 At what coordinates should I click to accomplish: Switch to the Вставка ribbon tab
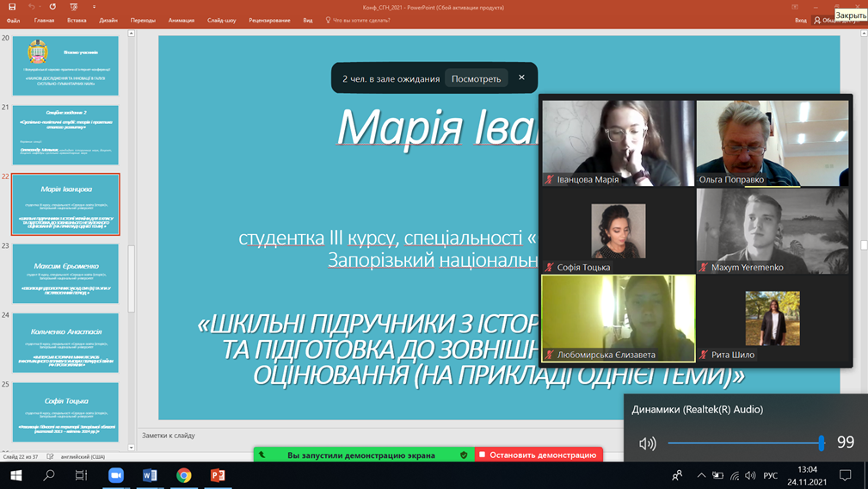click(x=77, y=21)
